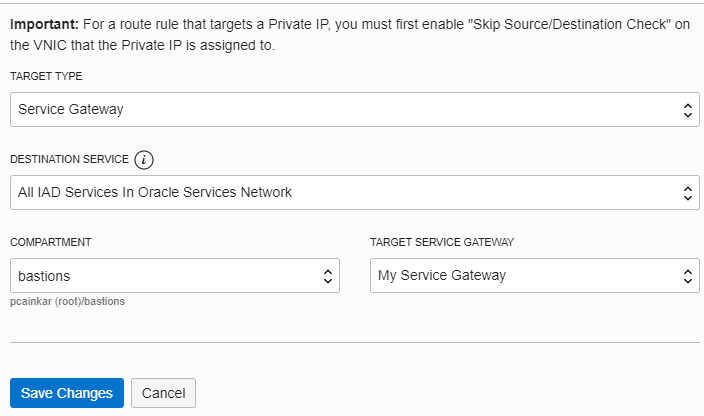The height and width of the screenshot is (416, 704).
Task: Click the Destination Service dropdown arrow
Action: (x=687, y=192)
